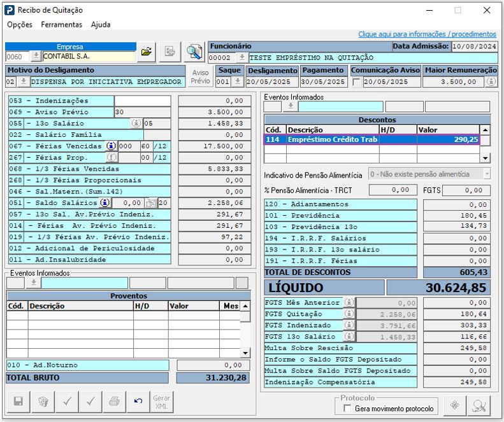Open Motivo do Desligamento lookup arrow
The image size is (504, 422).
[24, 81]
